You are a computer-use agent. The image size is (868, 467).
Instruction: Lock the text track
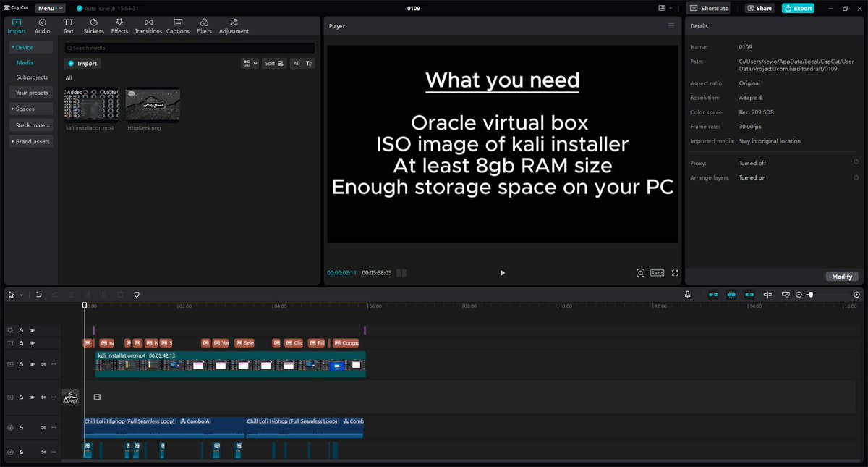tap(21, 343)
